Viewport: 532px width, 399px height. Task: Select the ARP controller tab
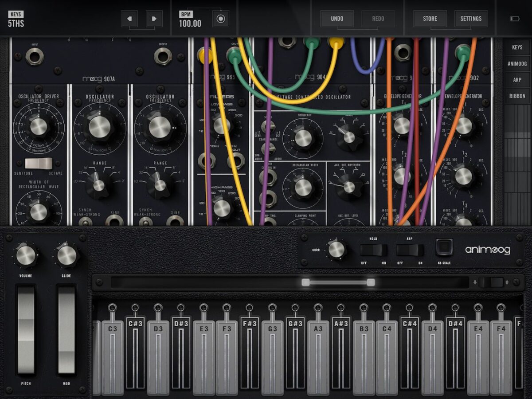click(x=517, y=80)
